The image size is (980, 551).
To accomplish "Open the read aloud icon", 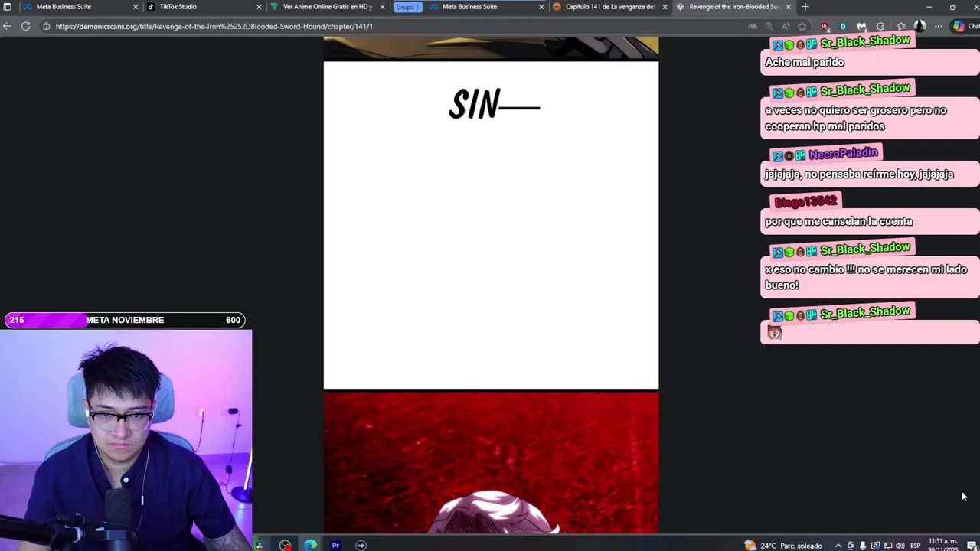I will click(x=786, y=26).
